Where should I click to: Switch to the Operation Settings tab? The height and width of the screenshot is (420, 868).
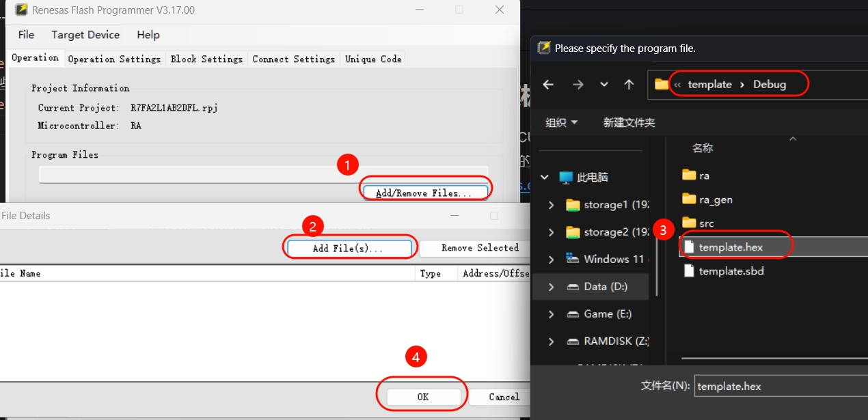click(114, 59)
